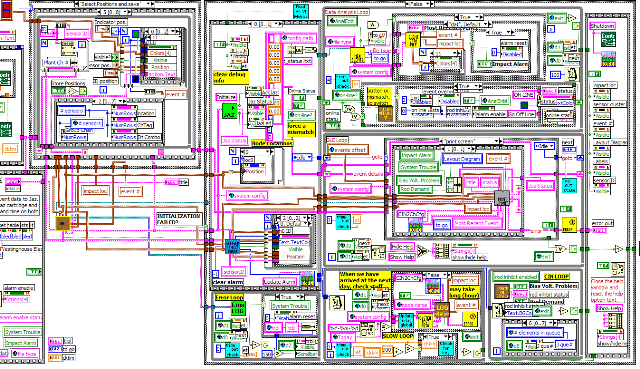640x369 pixels.
Task: Click dark green color box near ON LINE
Action: pos(524,105)
